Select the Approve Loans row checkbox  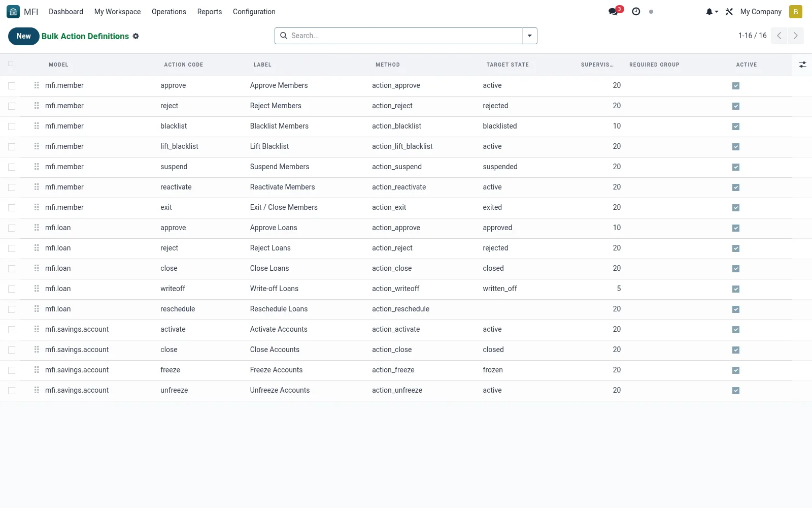[12, 228]
